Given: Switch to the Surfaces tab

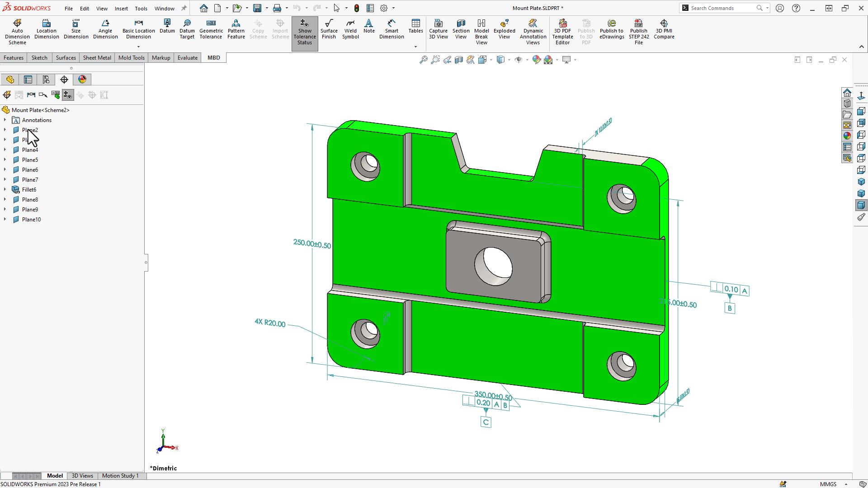Looking at the screenshot, I should click(x=66, y=57).
